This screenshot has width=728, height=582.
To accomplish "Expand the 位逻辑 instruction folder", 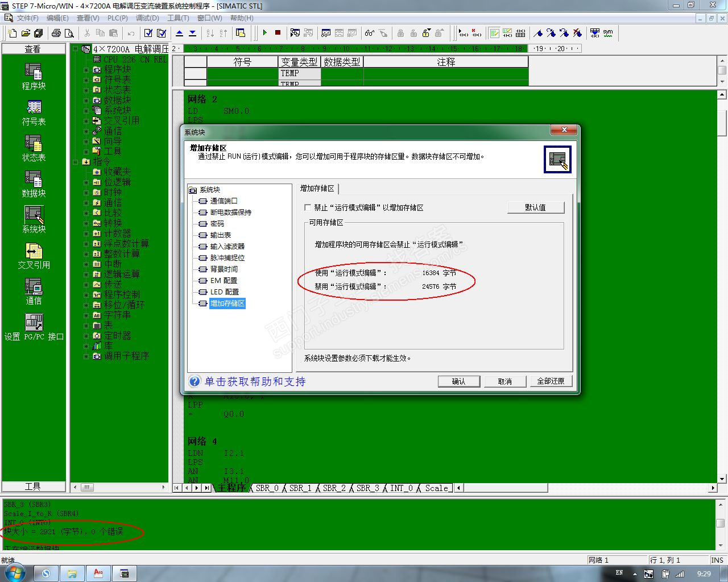I will pyautogui.click(x=86, y=182).
